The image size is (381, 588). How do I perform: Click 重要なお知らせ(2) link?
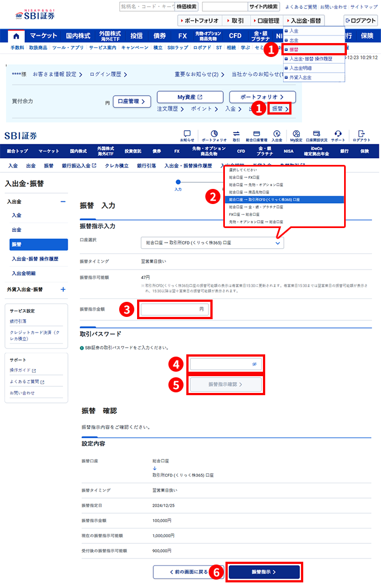point(199,74)
